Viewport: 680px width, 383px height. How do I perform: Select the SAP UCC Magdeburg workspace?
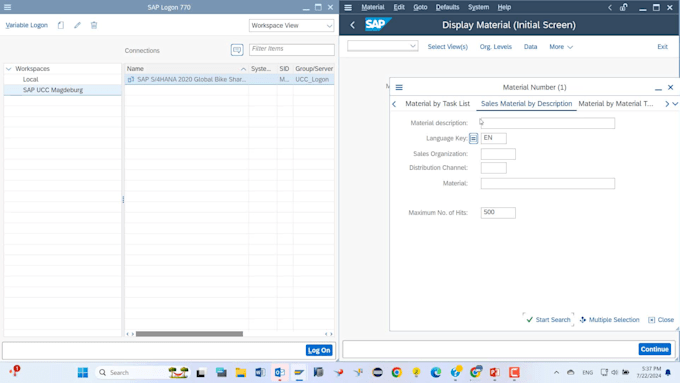click(53, 90)
